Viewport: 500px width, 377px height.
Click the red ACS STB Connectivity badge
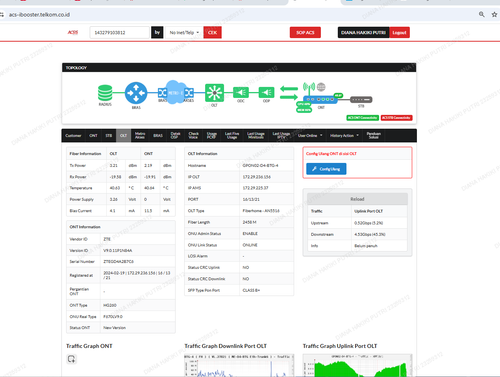(397, 118)
